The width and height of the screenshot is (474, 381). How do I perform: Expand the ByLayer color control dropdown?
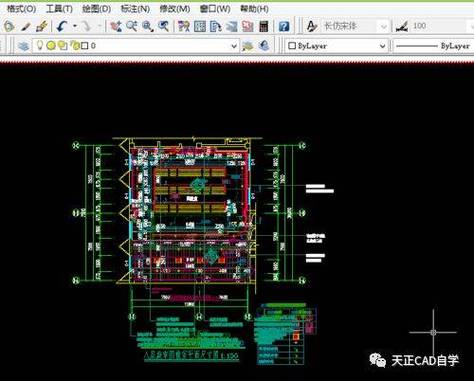coord(383,46)
